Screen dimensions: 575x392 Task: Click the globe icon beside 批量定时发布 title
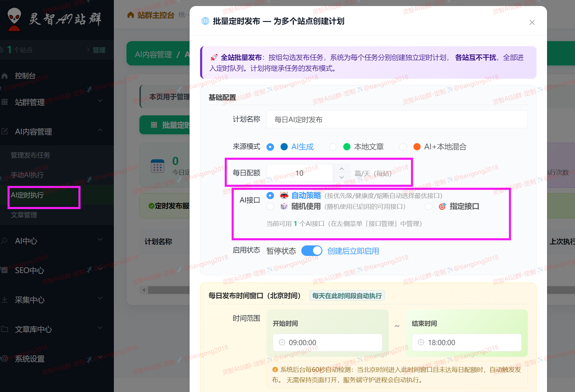point(205,21)
